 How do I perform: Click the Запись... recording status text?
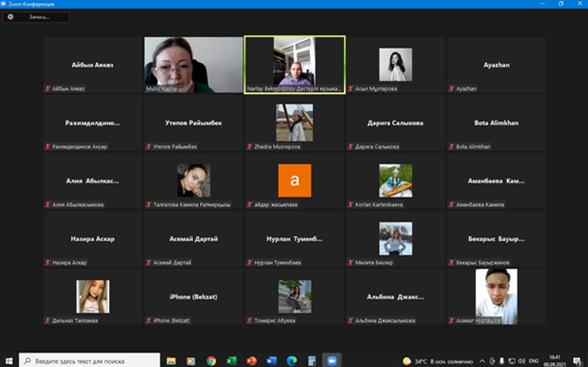click(39, 17)
